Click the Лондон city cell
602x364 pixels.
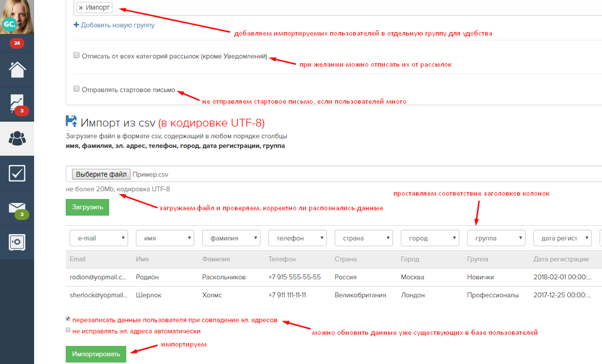coord(413,295)
